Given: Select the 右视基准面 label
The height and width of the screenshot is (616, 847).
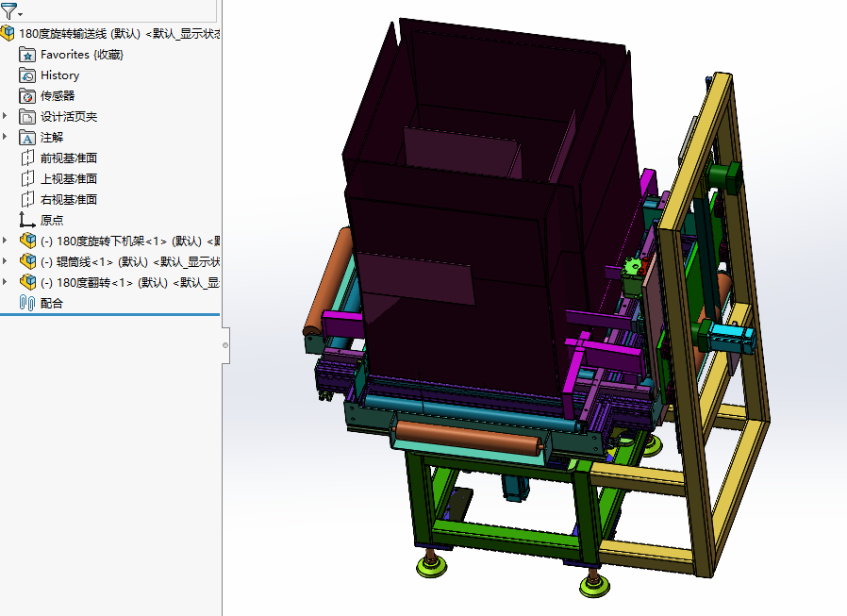Looking at the screenshot, I should click(x=69, y=199).
